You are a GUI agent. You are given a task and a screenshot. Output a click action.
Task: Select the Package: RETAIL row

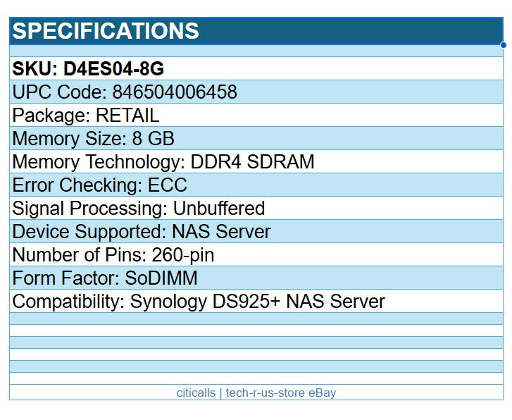[256, 115]
